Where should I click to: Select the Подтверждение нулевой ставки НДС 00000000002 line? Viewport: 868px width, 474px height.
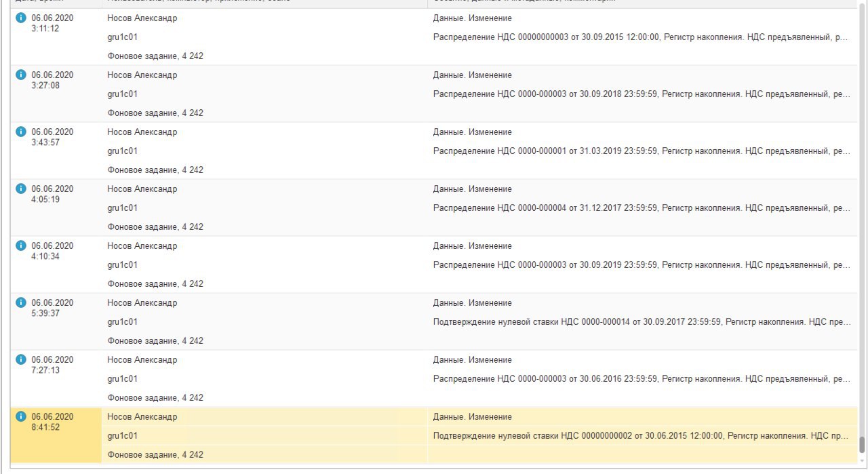point(640,436)
